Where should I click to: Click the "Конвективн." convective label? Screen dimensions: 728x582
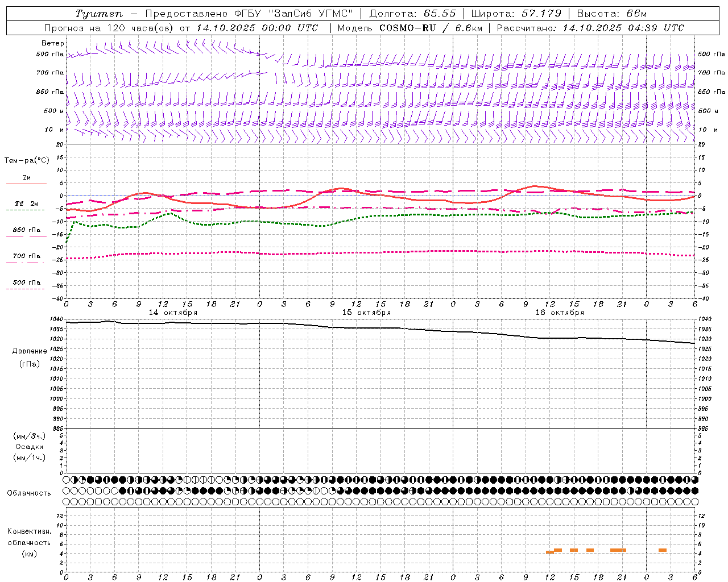coord(30,531)
